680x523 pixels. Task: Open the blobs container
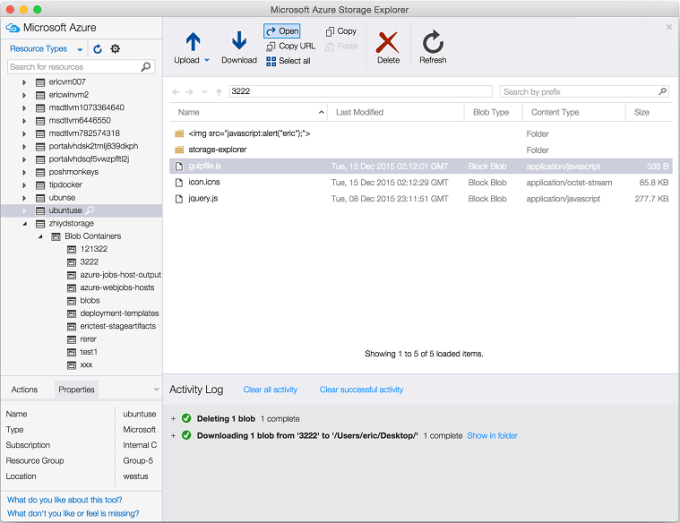point(90,301)
